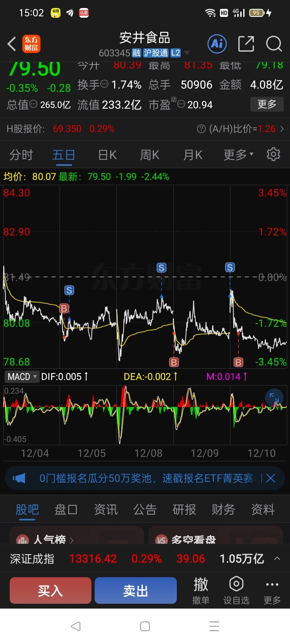This screenshot has height=644, width=290.
Task: Select the 股吧 tab
Action: click(27, 510)
